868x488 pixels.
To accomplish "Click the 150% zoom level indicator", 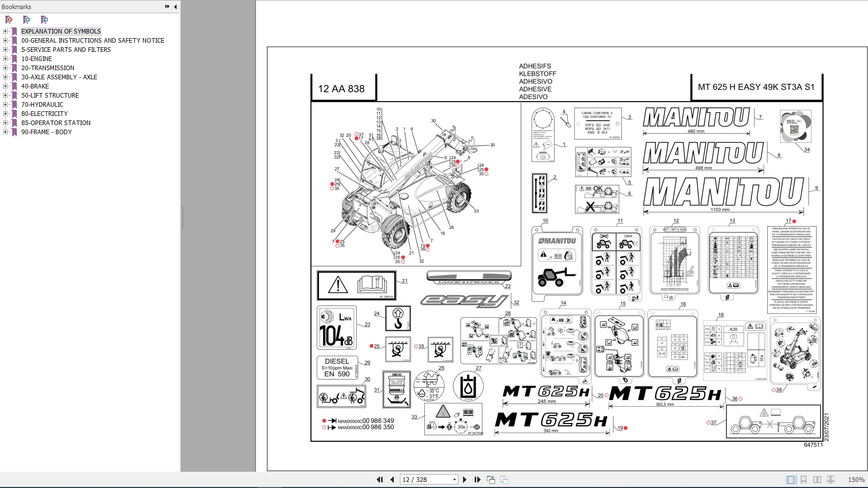I will click(x=856, y=479).
